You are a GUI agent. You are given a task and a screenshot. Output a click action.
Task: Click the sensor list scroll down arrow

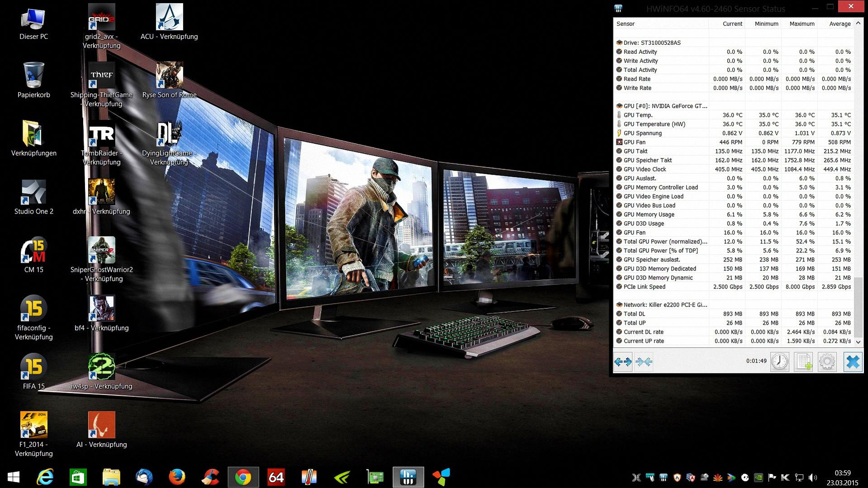pyautogui.click(x=858, y=341)
